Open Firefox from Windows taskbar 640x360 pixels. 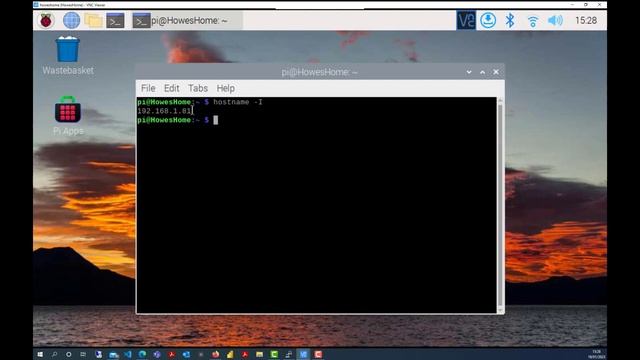point(216,354)
